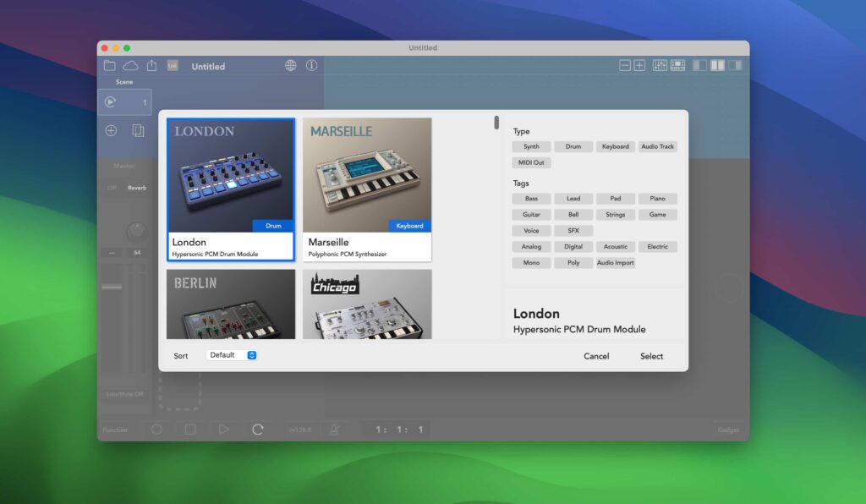
Task: Open the mixer view icon
Action: pyautogui.click(x=659, y=65)
